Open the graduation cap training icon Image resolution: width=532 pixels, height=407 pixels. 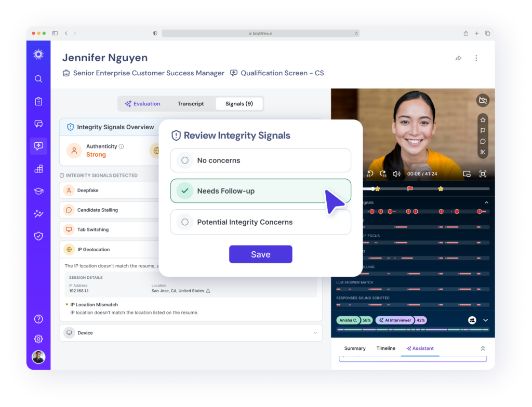point(38,191)
